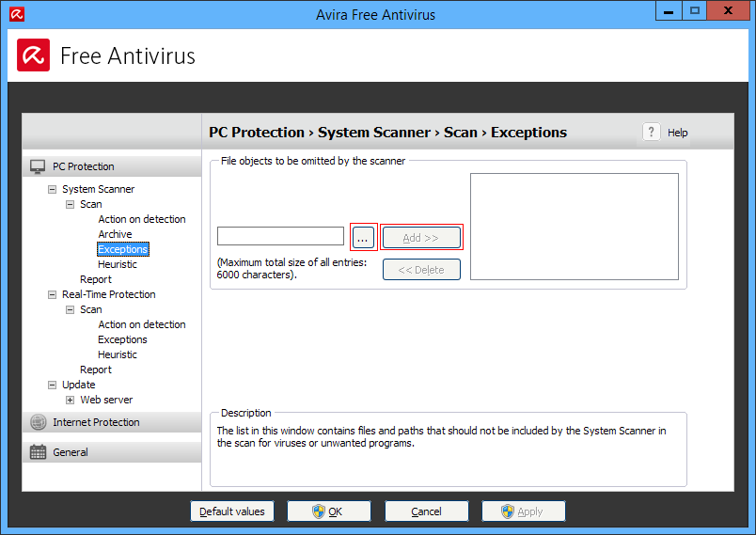Collapse the System Scanner tree node
756x535 pixels.
point(53,189)
